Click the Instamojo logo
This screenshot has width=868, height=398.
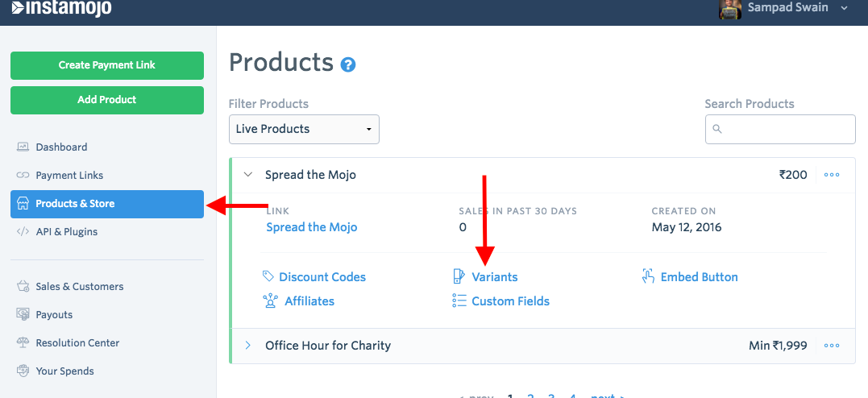61,8
